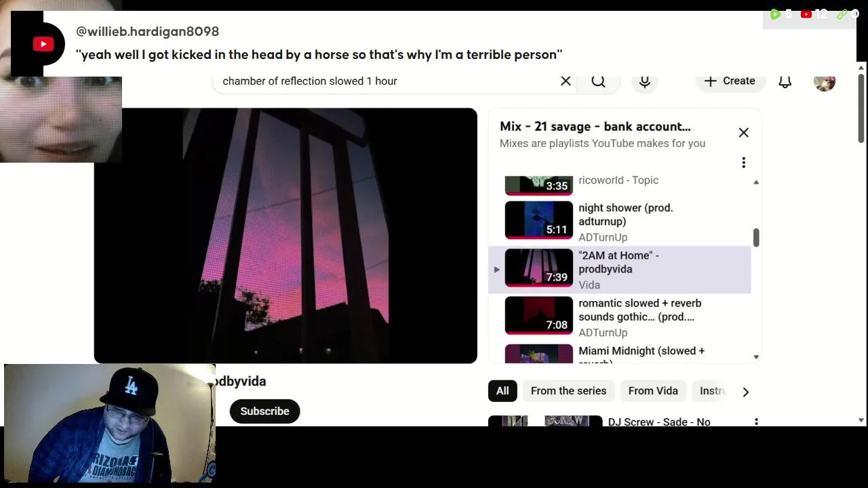Select the From the series chip
Image resolution: width=868 pixels, height=488 pixels.
(x=568, y=391)
